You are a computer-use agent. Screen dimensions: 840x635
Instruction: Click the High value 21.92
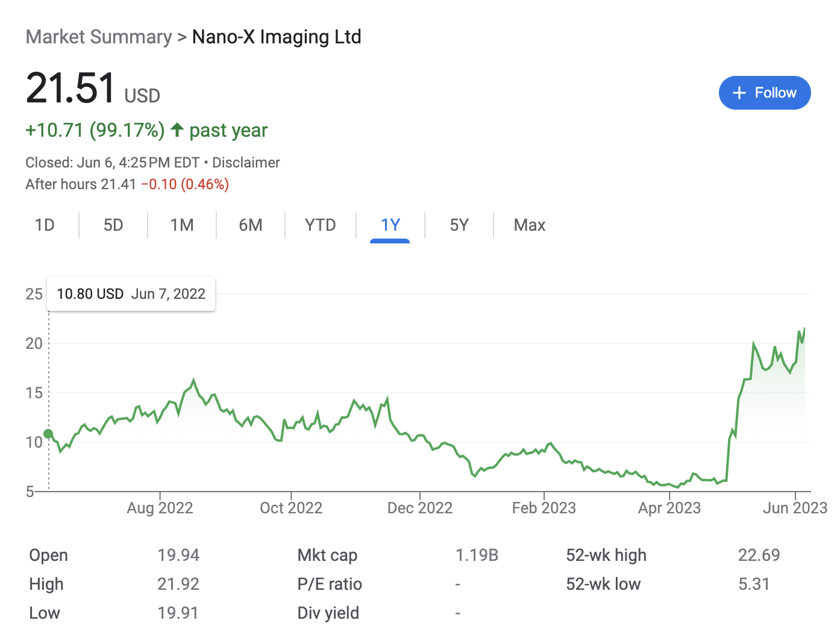(178, 584)
